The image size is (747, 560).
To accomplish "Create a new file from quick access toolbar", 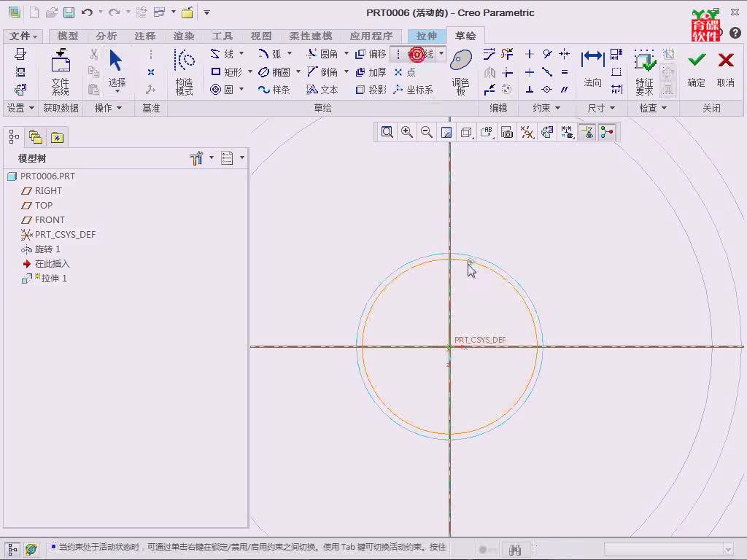I will tap(34, 12).
